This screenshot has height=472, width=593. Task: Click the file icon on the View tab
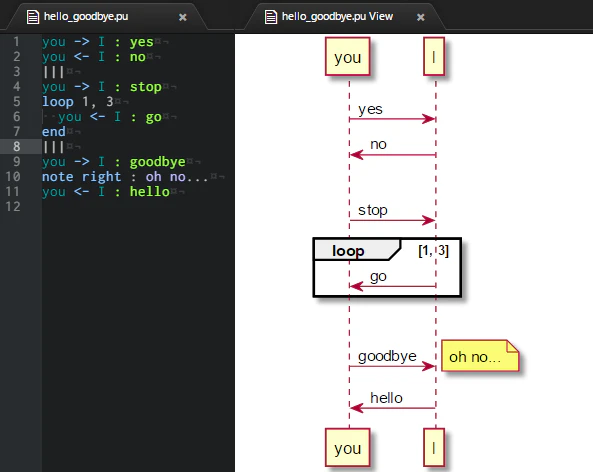coord(270,17)
